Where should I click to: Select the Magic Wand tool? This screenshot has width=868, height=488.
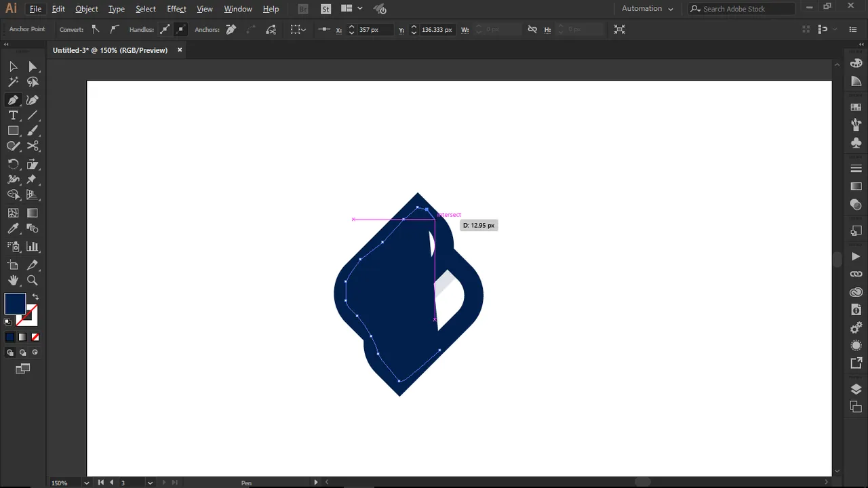coord(13,82)
